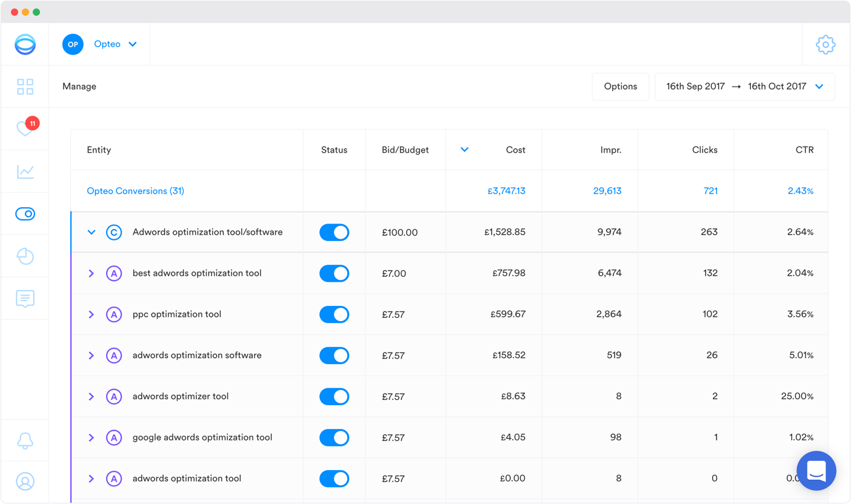This screenshot has width=851, height=504.
Task: Click the text google adwords optimization tool
Action: click(x=202, y=437)
